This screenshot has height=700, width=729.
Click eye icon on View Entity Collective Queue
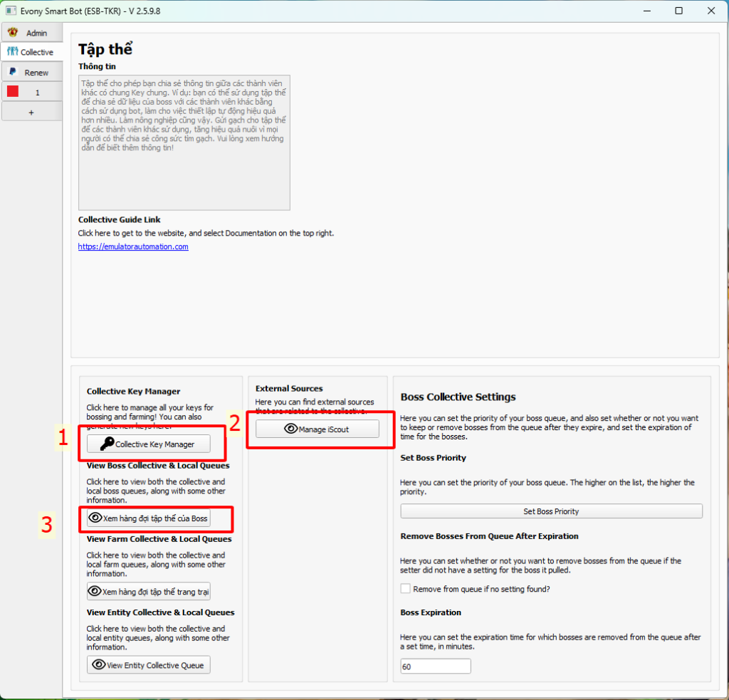click(99, 665)
